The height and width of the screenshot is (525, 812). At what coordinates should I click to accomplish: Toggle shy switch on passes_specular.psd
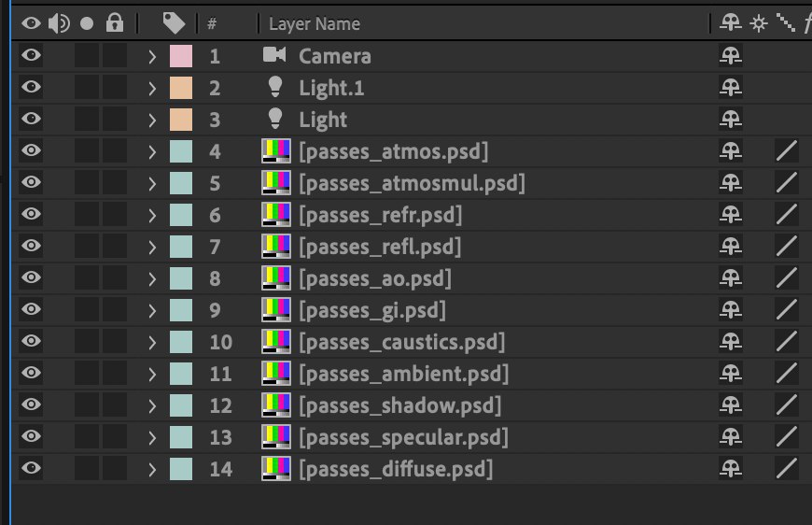coord(731,437)
